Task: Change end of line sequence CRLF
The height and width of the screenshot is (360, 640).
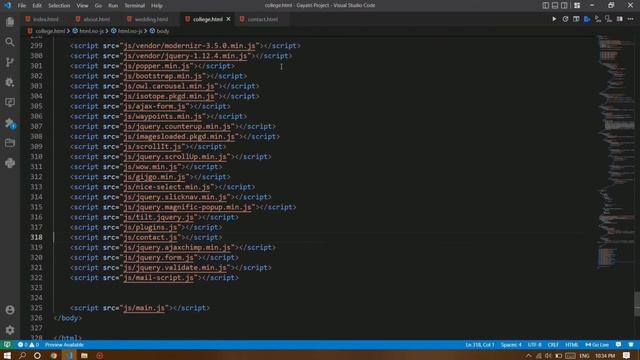Action: 553,345
